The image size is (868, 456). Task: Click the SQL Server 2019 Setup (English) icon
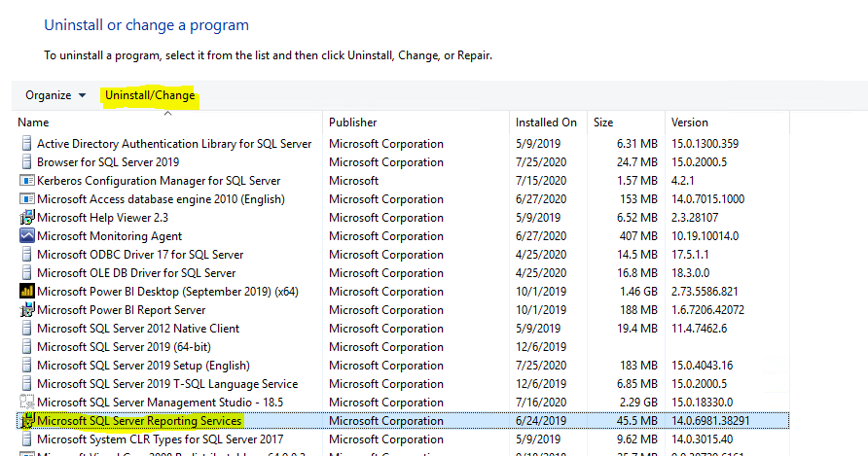click(26, 366)
